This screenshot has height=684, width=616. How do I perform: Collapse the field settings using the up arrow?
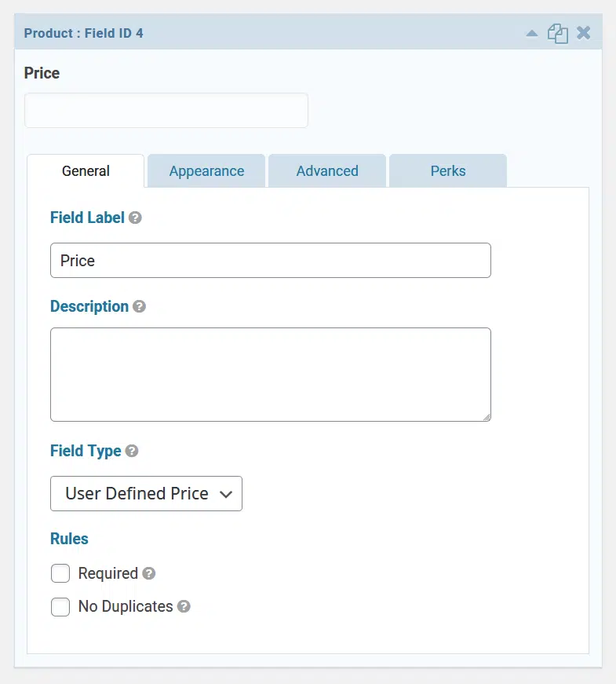[x=531, y=34]
